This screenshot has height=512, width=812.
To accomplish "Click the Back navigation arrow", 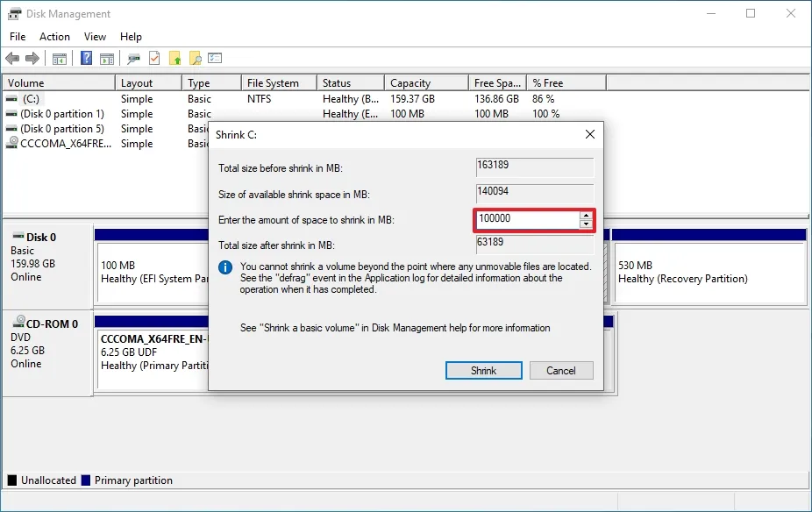I will tap(12, 59).
